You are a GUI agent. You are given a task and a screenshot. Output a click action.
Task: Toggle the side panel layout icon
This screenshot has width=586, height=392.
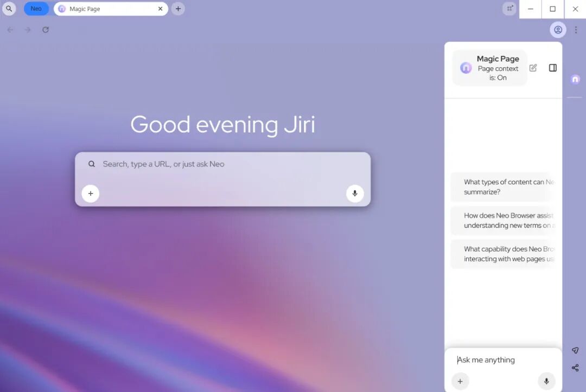coord(552,68)
